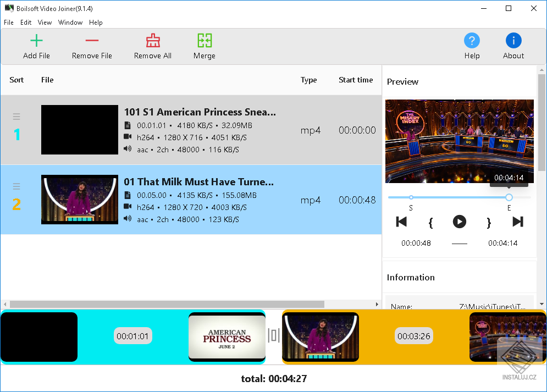
Task: Click the 00:01:01 duration badge in timeline
Action: 132,336
